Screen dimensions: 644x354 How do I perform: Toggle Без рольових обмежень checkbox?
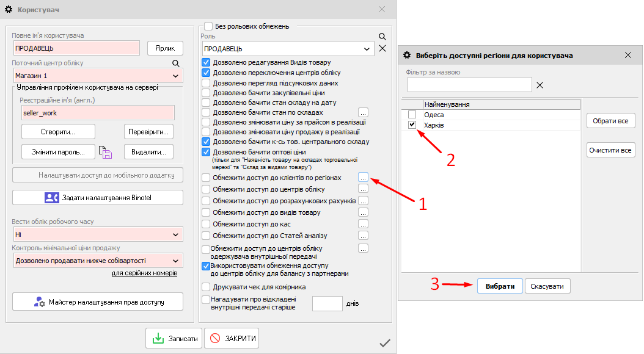(208, 26)
